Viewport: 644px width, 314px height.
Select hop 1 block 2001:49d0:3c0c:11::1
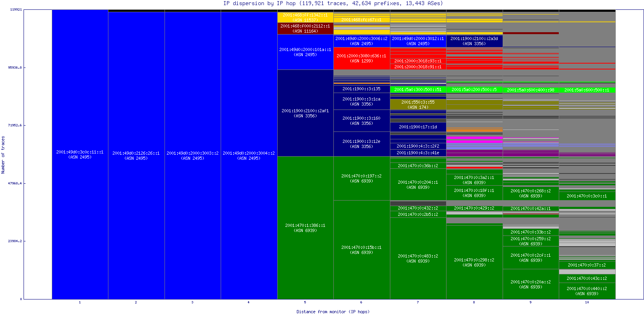[80, 154]
